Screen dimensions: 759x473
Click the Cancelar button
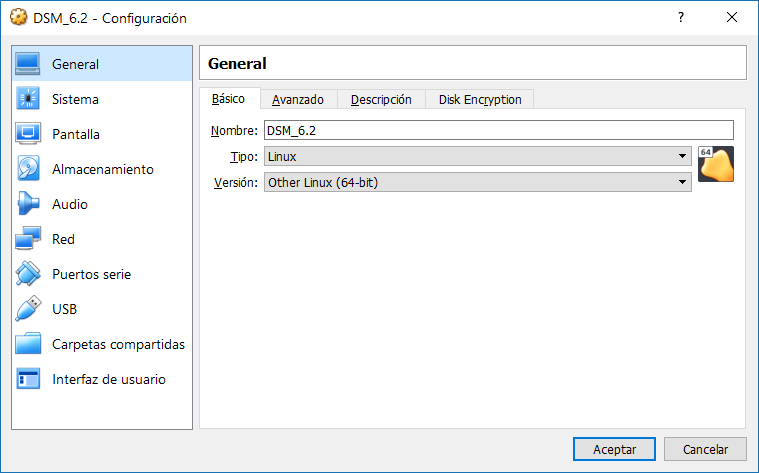coord(705,449)
